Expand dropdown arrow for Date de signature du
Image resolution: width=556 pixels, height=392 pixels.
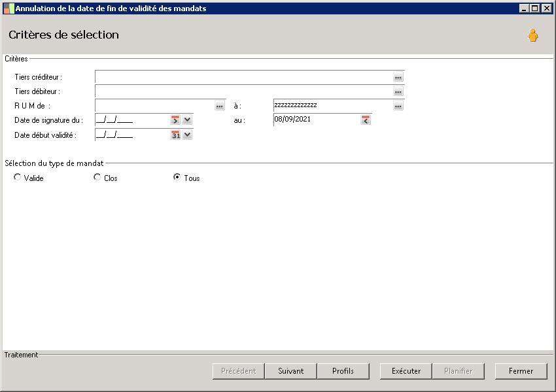(x=188, y=120)
